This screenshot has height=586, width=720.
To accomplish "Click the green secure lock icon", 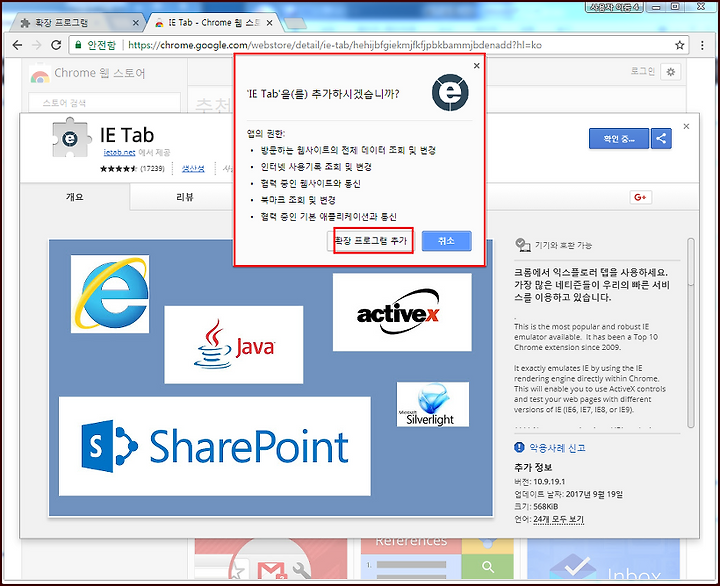I will [x=78, y=45].
